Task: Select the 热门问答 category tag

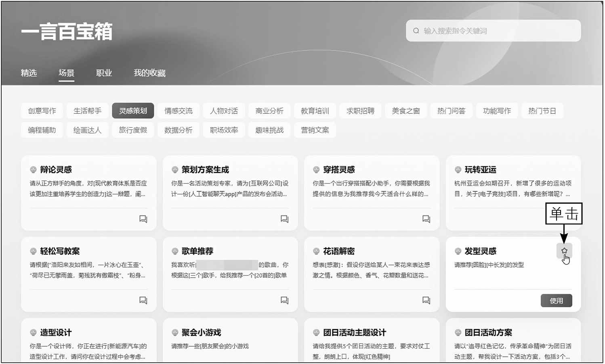Action: click(x=452, y=111)
